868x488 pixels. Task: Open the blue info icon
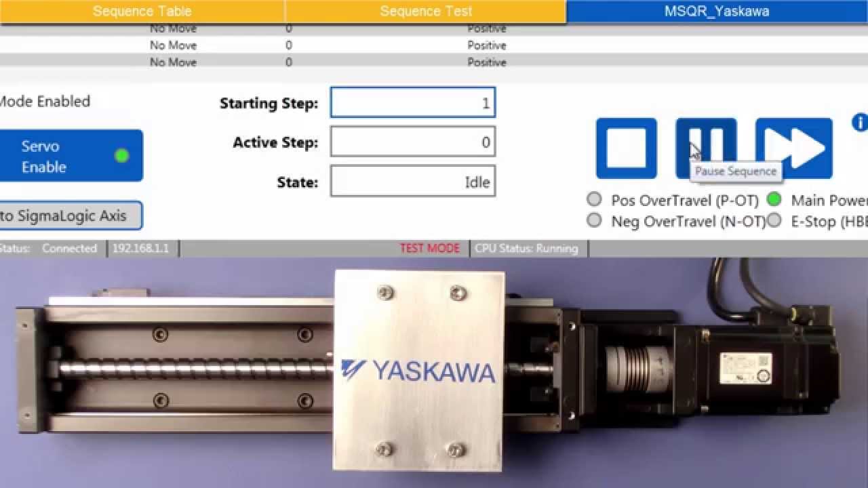click(860, 123)
